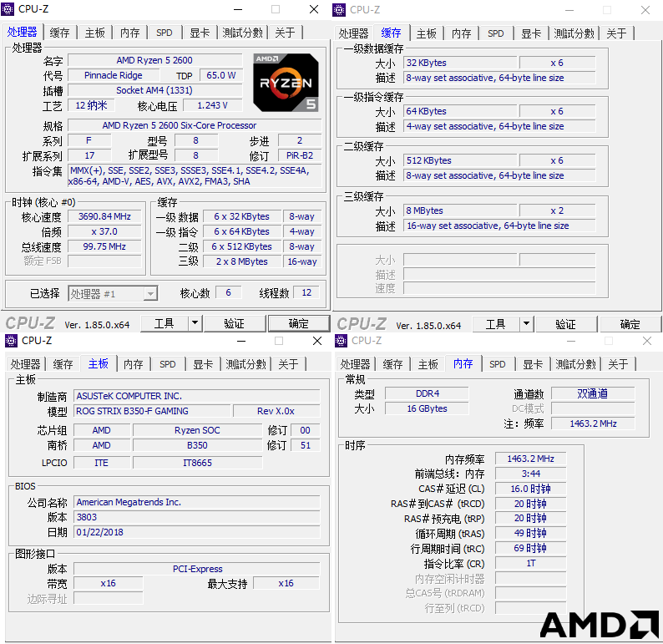This screenshot has width=663, height=644.
Task: Switch to 处理器 tab in bottom-left mainboard window
Action: tap(25, 364)
